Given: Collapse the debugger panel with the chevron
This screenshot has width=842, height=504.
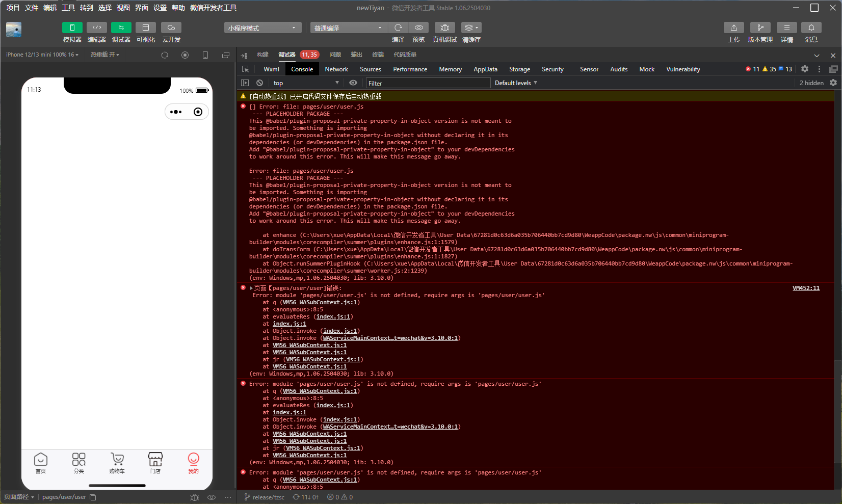Looking at the screenshot, I should [x=817, y=55].
